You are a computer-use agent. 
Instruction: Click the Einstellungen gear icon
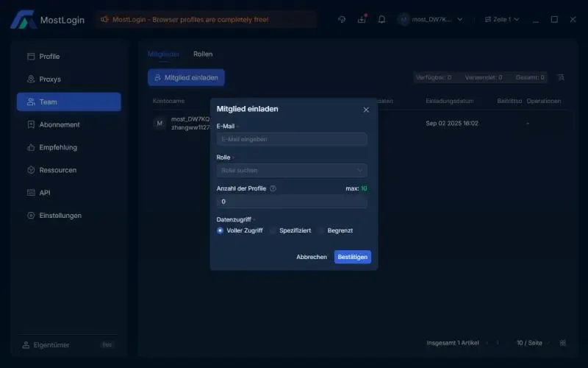pyautogui.click(x=31, y=216)
